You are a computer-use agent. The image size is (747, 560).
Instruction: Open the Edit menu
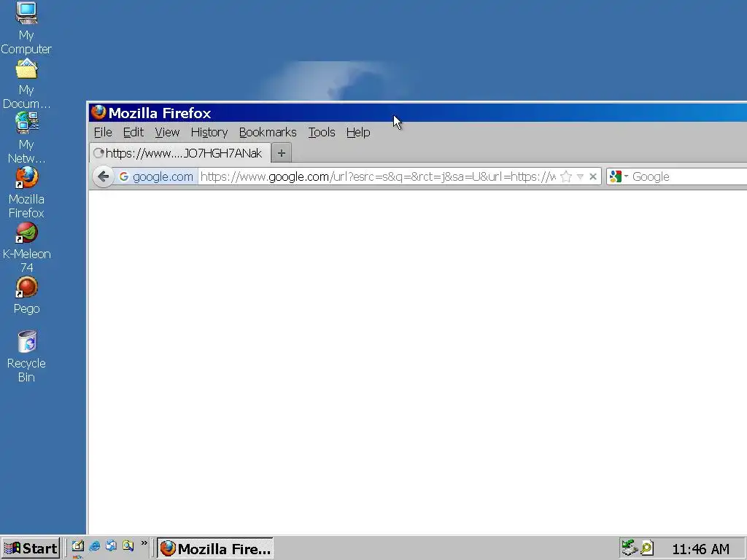133,132
